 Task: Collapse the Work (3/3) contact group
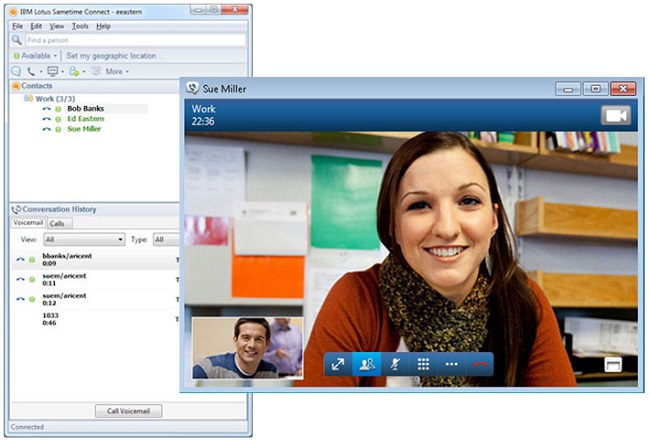coord(55,99)
